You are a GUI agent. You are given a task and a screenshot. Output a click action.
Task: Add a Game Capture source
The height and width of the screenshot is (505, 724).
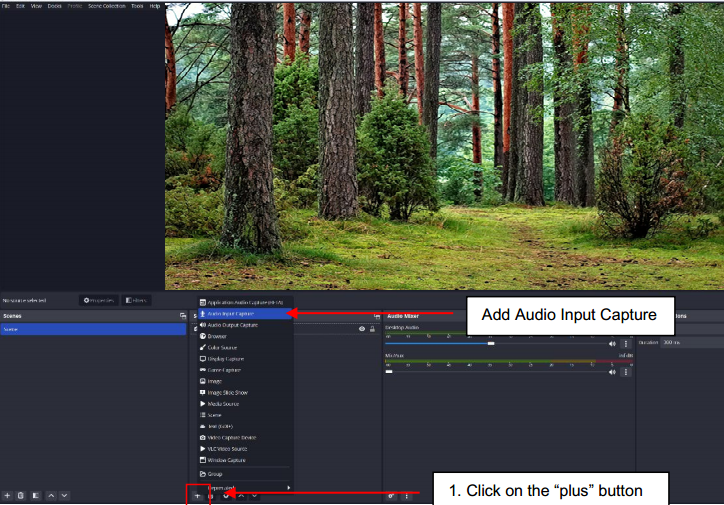pyautogui.click(x=245, y=370)
